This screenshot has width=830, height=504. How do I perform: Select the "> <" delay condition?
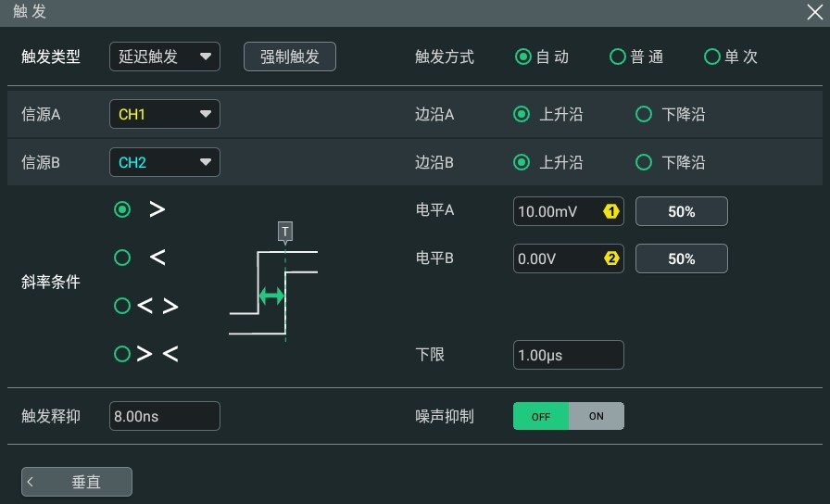coord(122,354)
